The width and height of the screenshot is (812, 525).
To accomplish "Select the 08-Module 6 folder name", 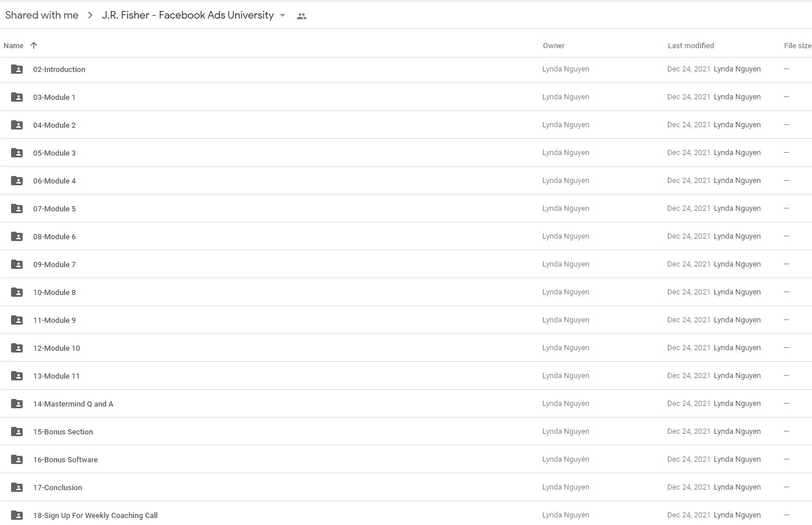I will click(54, 236).
